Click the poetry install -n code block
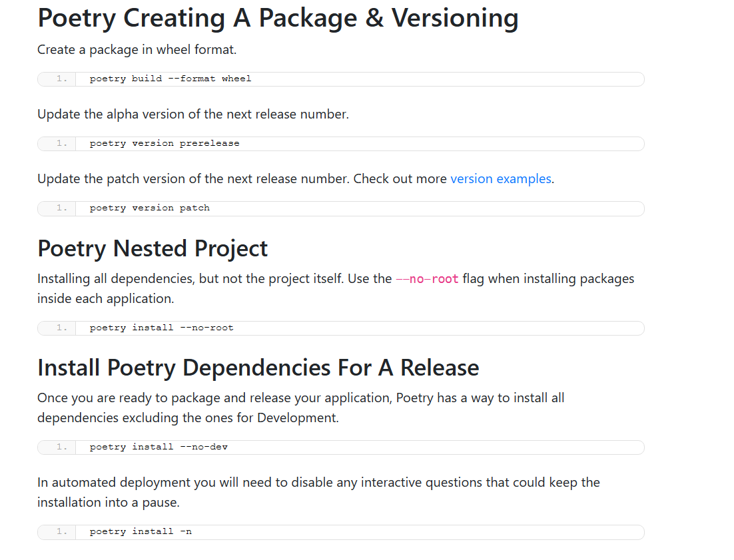The image size is (734, 560). [x=341, y=532]
